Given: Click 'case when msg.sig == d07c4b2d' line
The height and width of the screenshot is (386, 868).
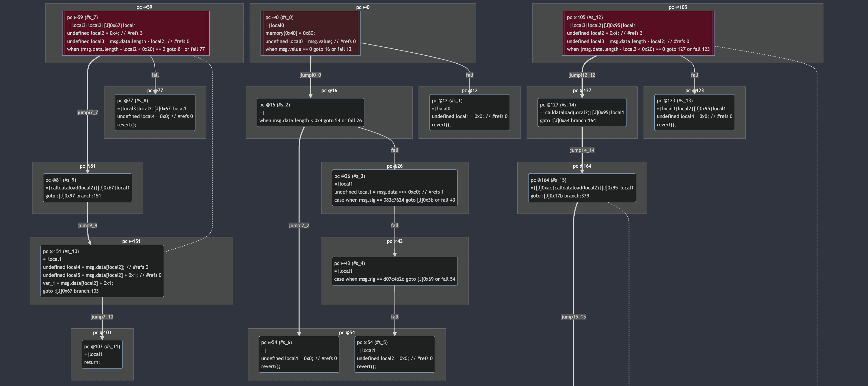Looking at the screenshot, I should click(x=394, y=279).
